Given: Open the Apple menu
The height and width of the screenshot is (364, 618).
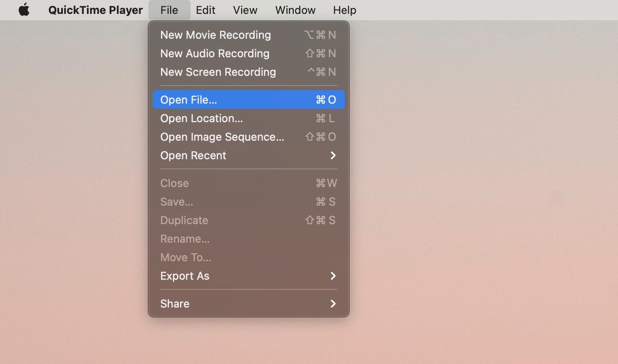Looking at the screenshot, I should pyautogui.click(x=24, y=10).
